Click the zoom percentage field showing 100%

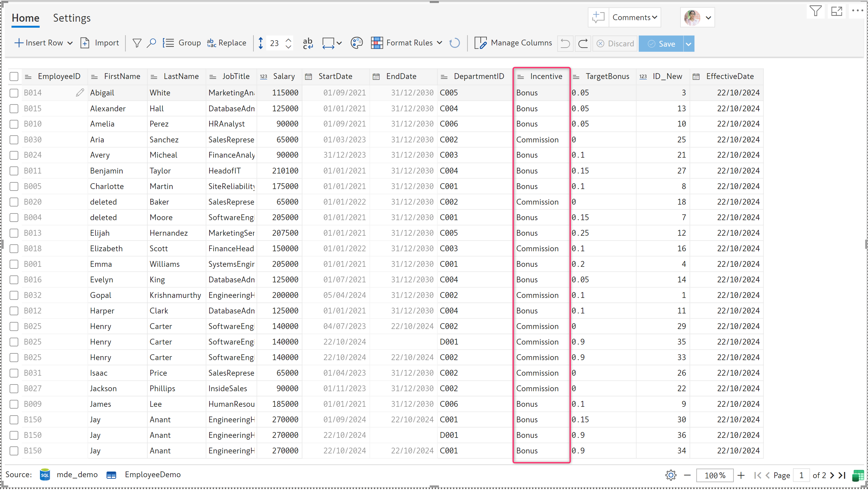click(714, 475)
